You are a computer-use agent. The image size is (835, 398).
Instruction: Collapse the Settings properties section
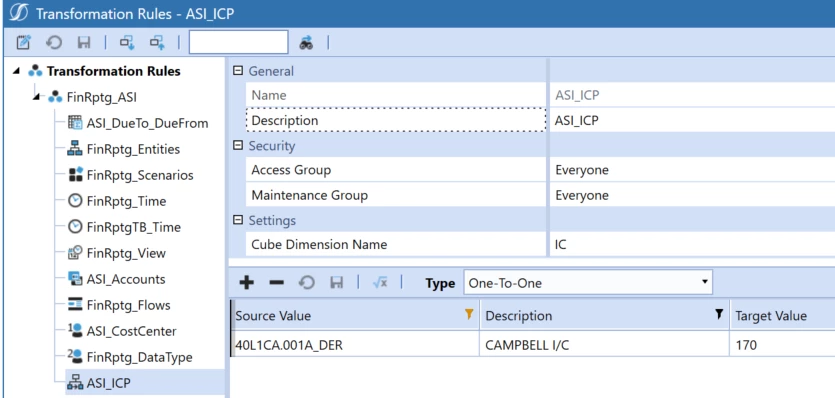pos(238,220)
